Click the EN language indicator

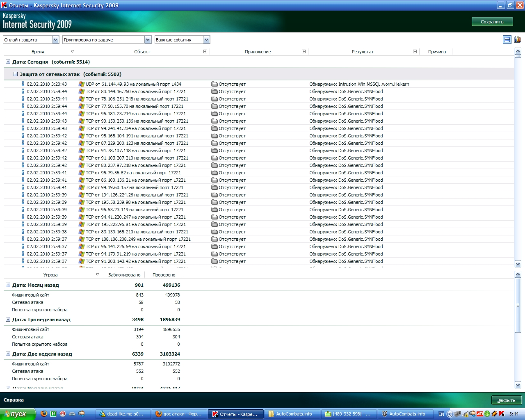[441, 414]
